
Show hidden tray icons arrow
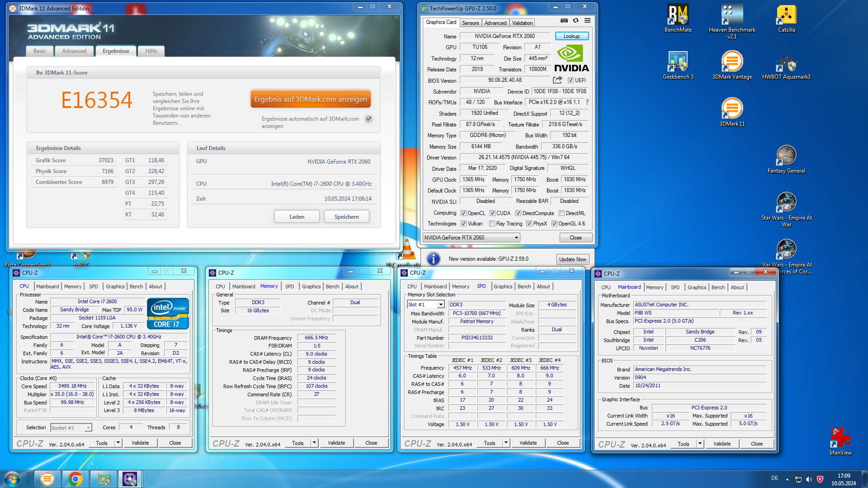coord(787,479)
